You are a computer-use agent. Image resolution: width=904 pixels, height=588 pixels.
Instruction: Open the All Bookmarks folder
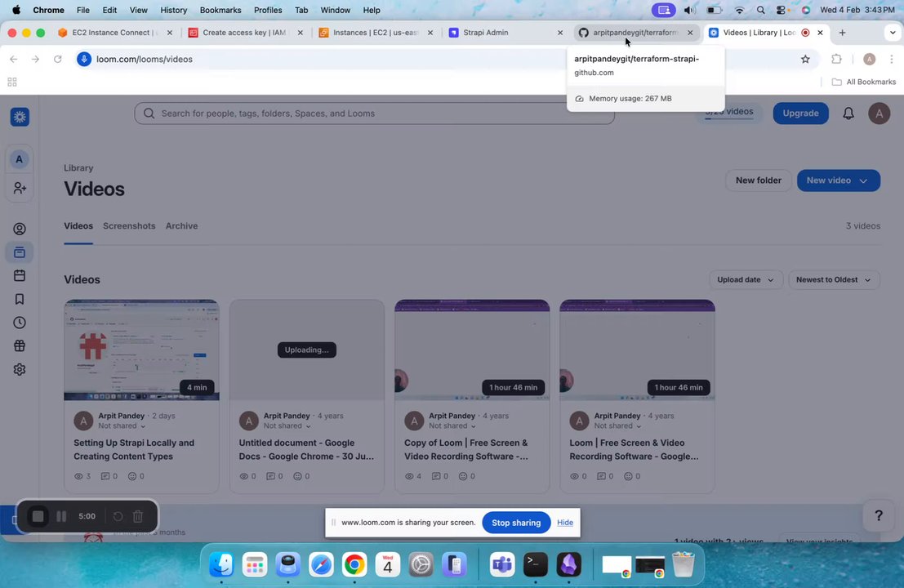864,82
